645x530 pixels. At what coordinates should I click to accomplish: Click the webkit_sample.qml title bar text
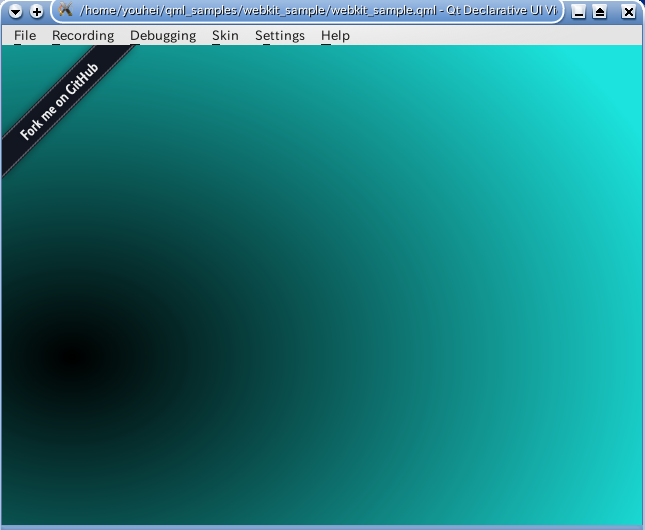318,10
